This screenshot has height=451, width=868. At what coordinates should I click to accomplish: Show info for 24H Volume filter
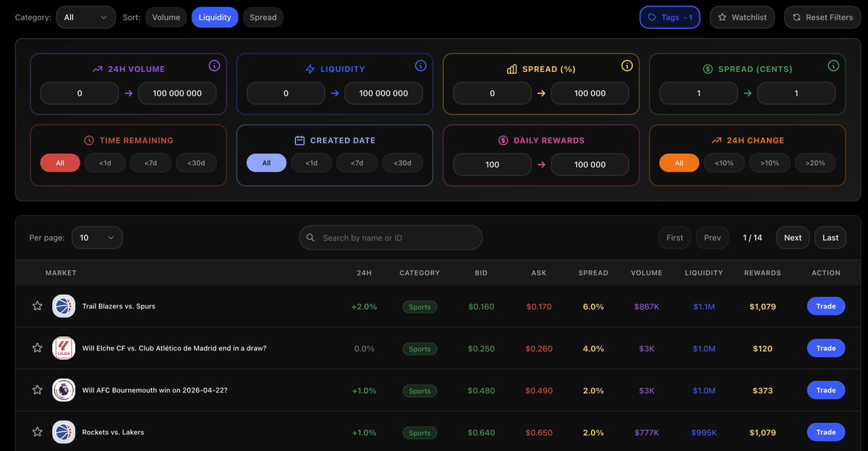coord(214,66)
